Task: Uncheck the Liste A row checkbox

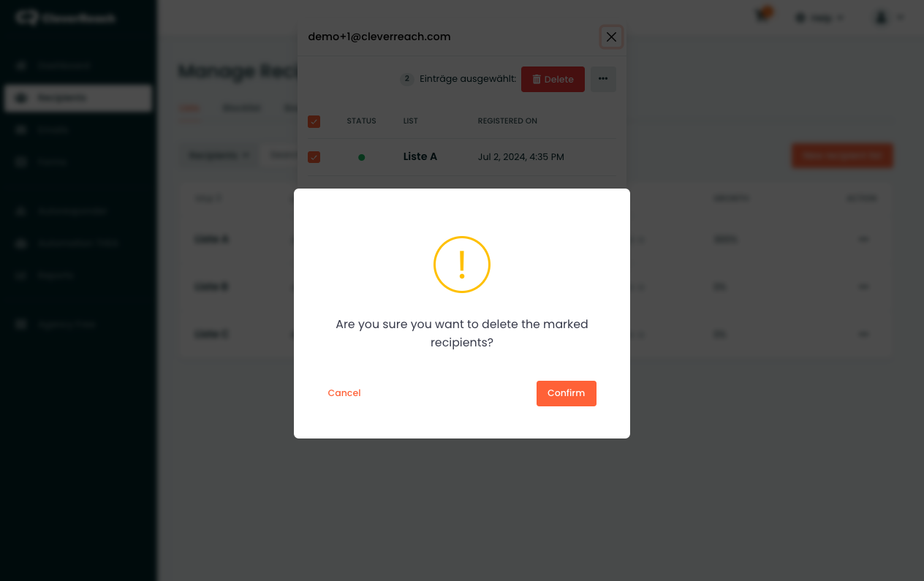Action: click(x=314, y=157)
